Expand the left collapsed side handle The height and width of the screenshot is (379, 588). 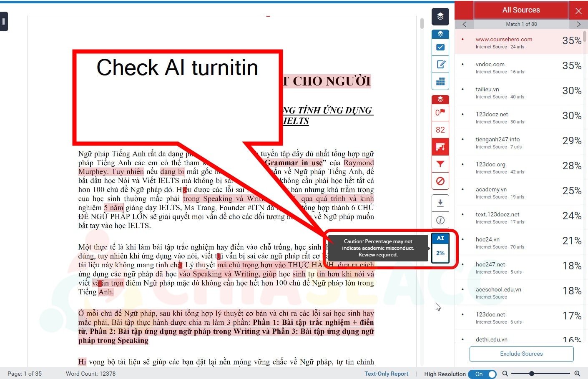tap(3, 21)
